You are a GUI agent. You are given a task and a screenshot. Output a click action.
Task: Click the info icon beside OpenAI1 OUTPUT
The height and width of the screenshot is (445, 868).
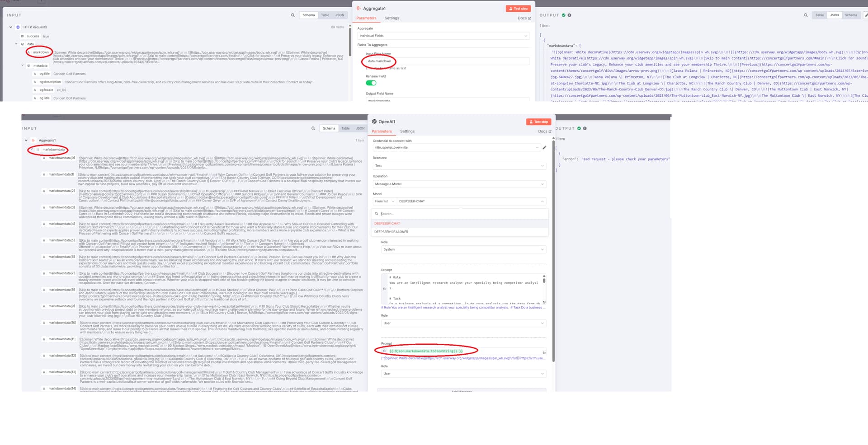[585, 128]
